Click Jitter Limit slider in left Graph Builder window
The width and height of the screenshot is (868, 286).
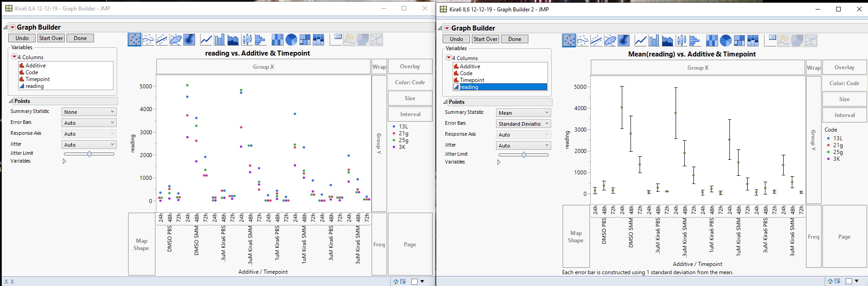pyautogui.click(x=89, y=154)
